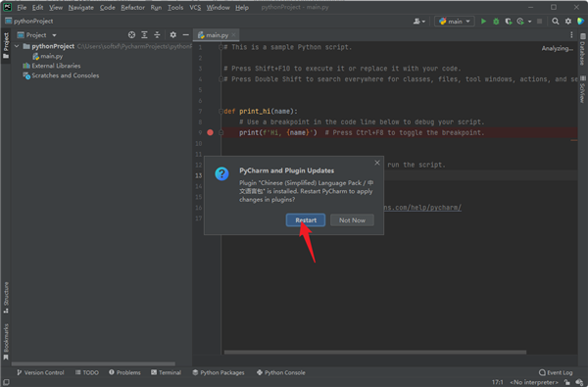Open the Edit menu
Screen dimensions: 588x387
pyautogui.click(x=37, y=8)
